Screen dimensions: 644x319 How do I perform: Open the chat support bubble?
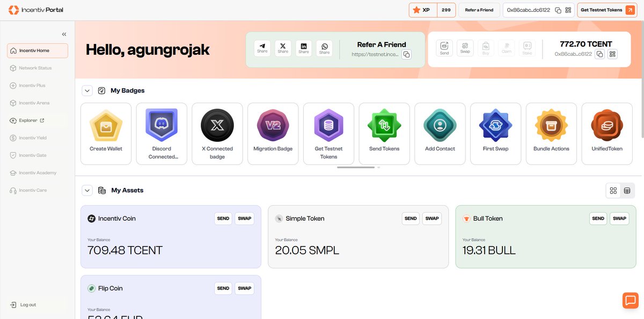click(631, 300)
